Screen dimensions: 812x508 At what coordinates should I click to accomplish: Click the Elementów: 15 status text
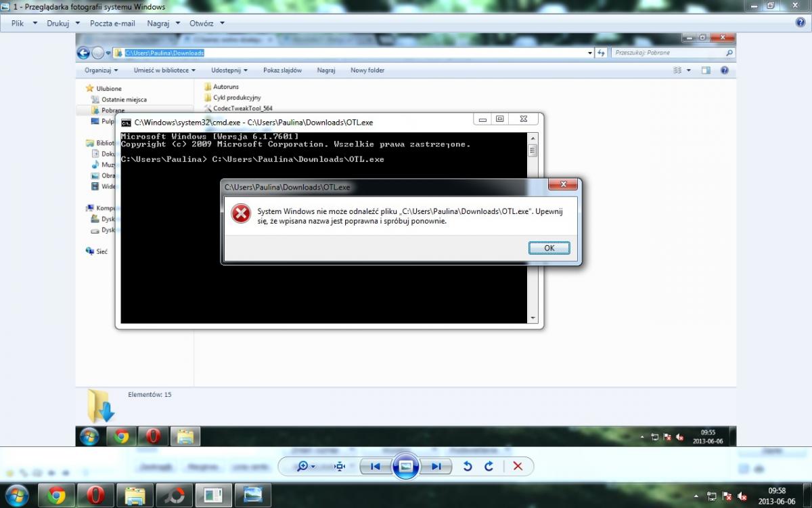pyautogui.click(x=150, y=394)
